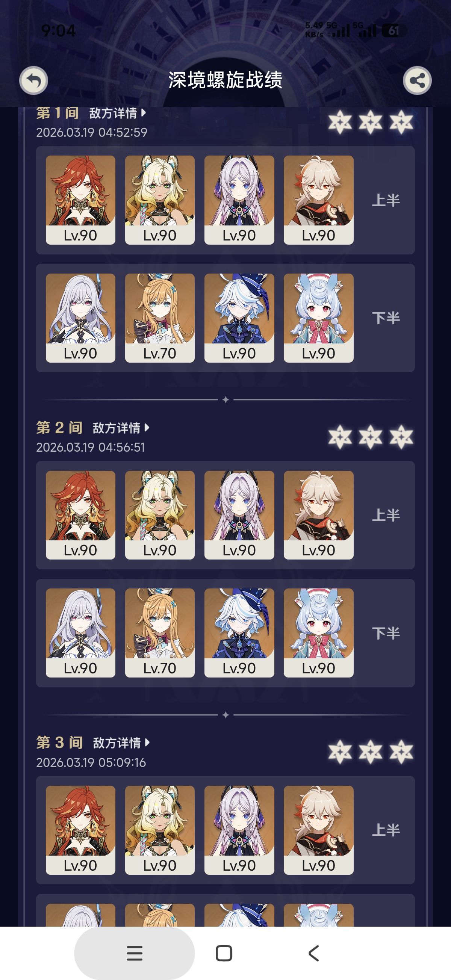The width and height of the screenshot is (451, 980).
Task: Select Lv.70 orange-haired character in Chamber 1 second half
Action: point(160,318)
